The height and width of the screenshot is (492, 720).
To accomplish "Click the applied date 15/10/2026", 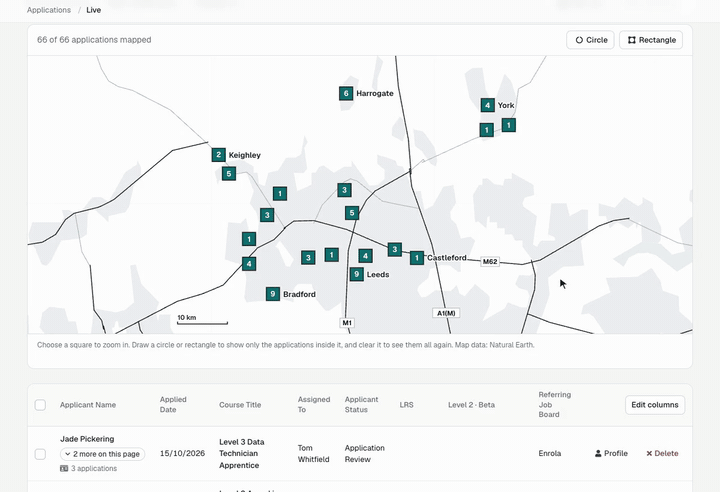I will click(182, 453).
